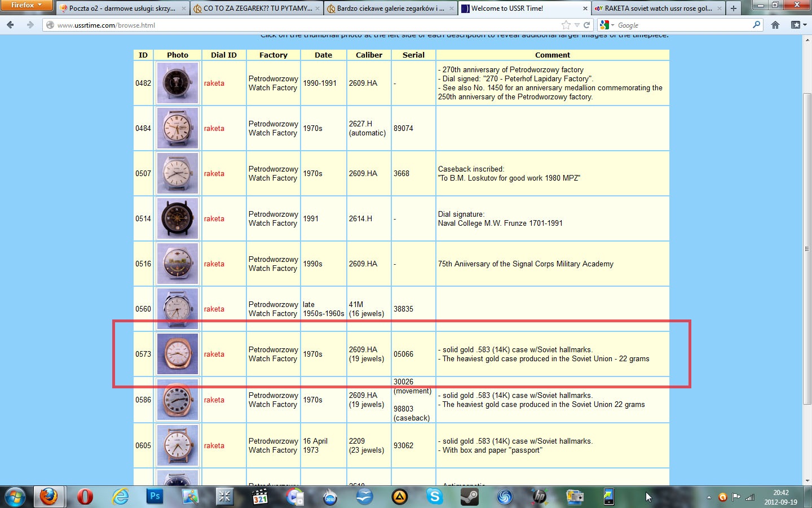Click Firefox icon in taskbar

48,497
